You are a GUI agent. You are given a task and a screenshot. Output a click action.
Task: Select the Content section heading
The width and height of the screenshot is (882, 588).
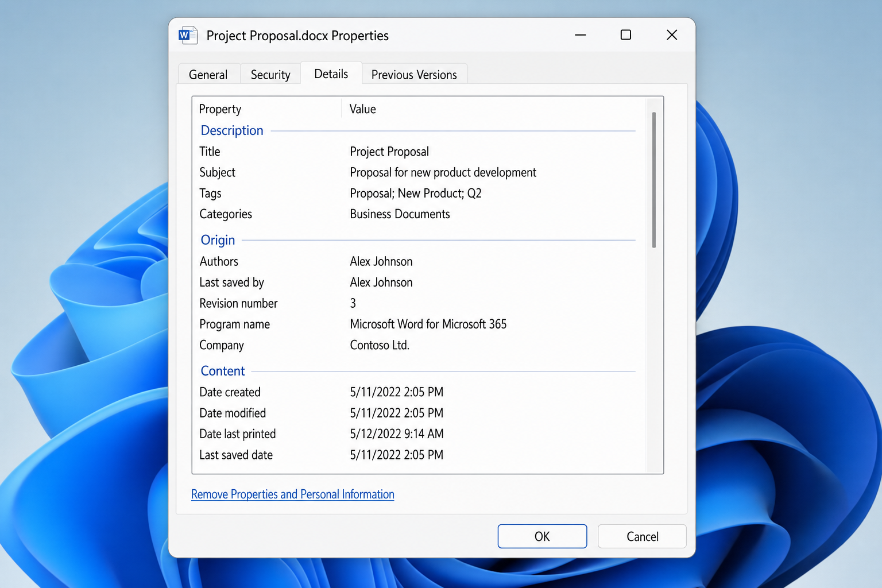(x=223, y=371)
